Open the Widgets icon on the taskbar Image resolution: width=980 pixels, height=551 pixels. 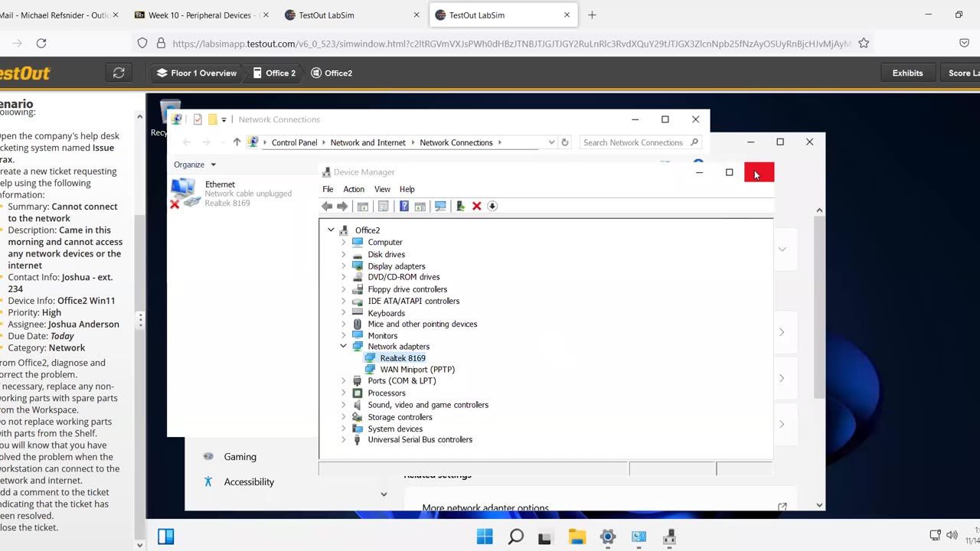(166, 536)
